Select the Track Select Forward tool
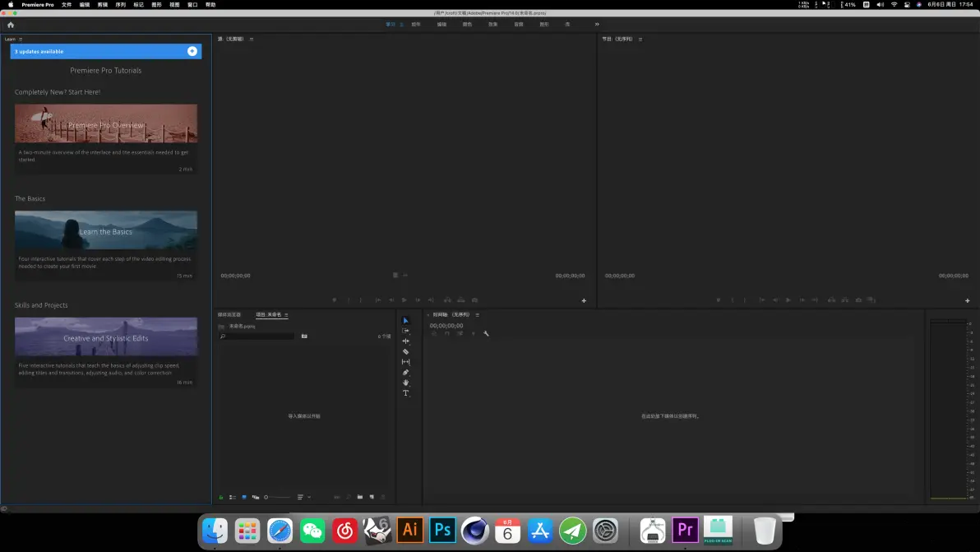 point(405,331)
